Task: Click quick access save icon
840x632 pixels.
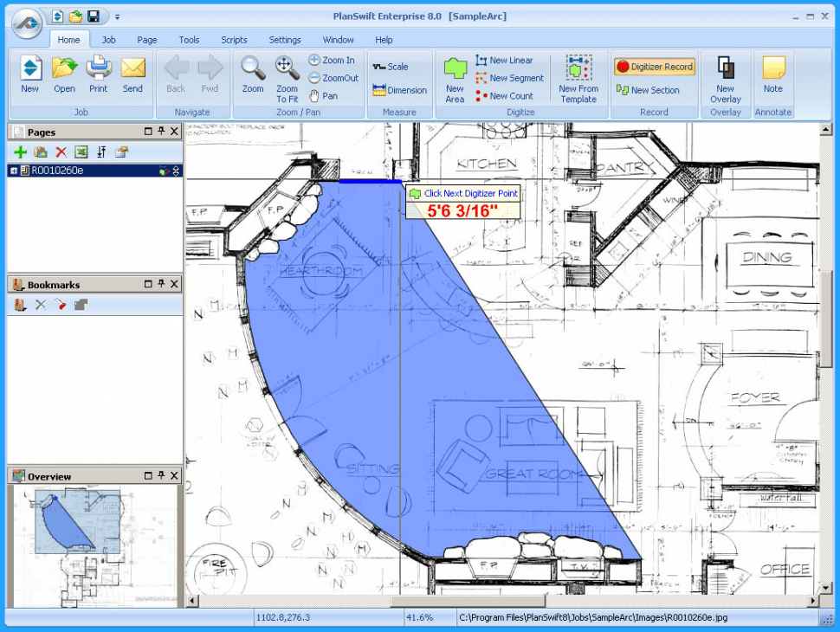Action: pos(94,16)
